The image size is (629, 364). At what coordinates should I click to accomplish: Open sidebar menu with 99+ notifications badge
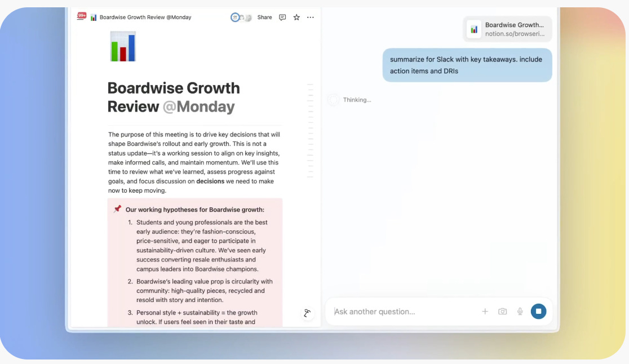pos(81,16)
